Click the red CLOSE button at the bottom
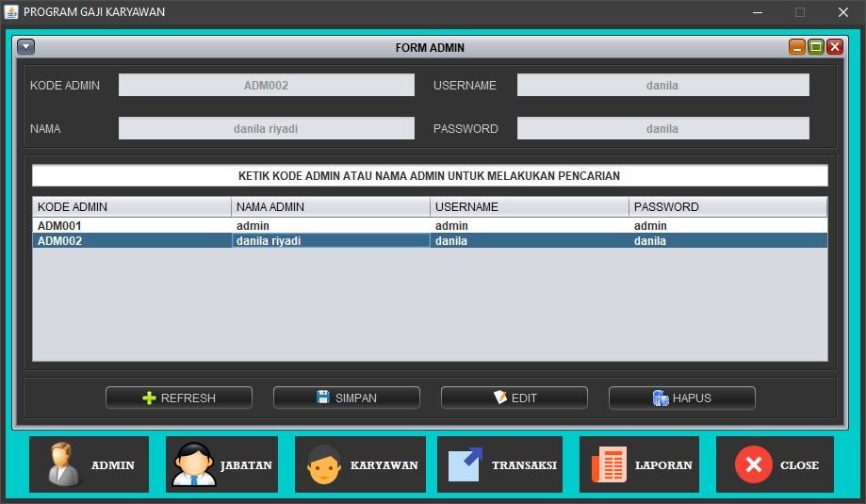Screen dimensions: 866x504 [775, 464]
